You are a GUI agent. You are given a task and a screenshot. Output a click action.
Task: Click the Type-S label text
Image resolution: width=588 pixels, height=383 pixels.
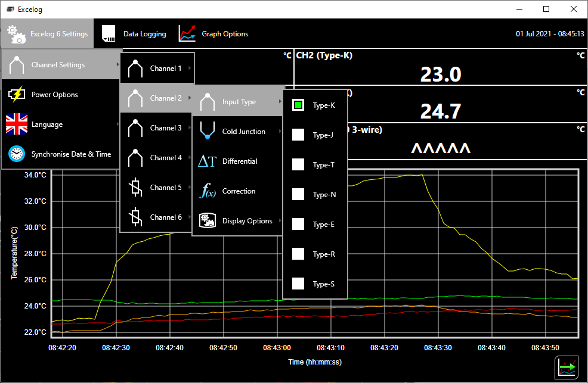click(324, 284)
